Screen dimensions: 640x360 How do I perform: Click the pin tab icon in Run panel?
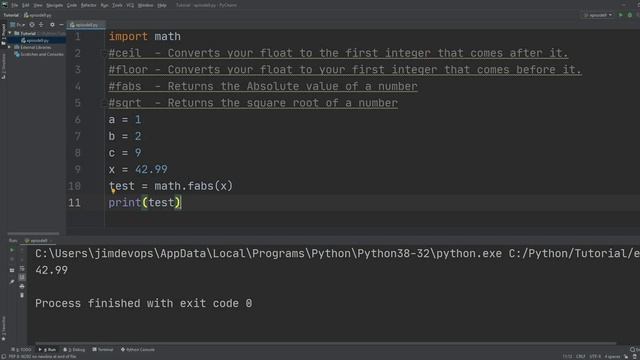click(x=12, y=282)
